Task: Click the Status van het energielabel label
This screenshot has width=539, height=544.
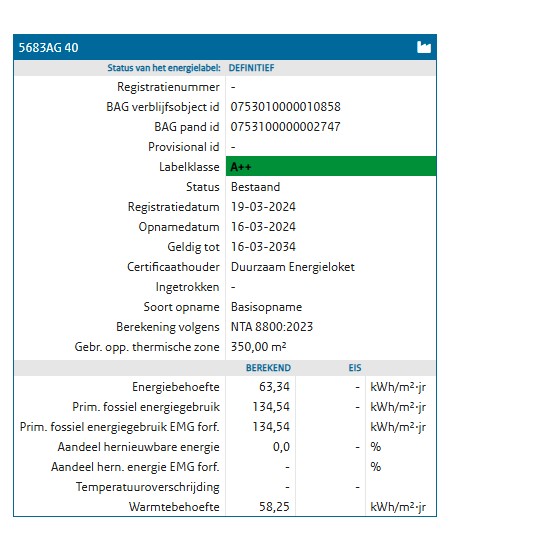Action: [164, 68]
